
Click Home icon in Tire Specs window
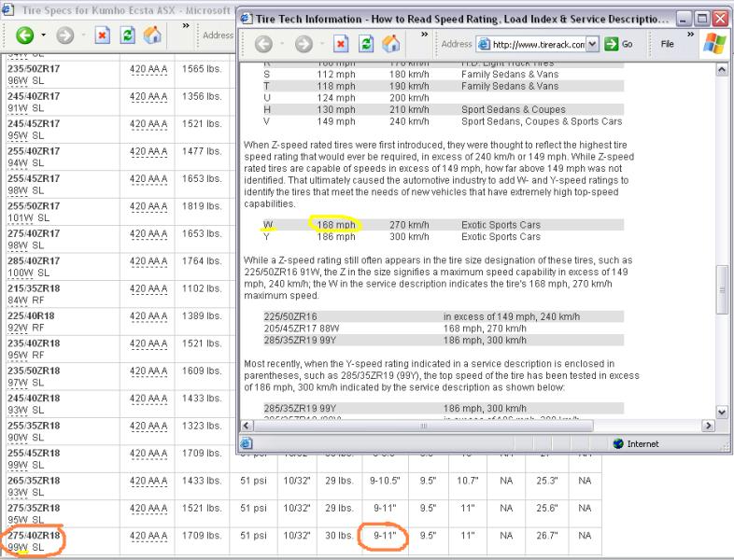152,36
